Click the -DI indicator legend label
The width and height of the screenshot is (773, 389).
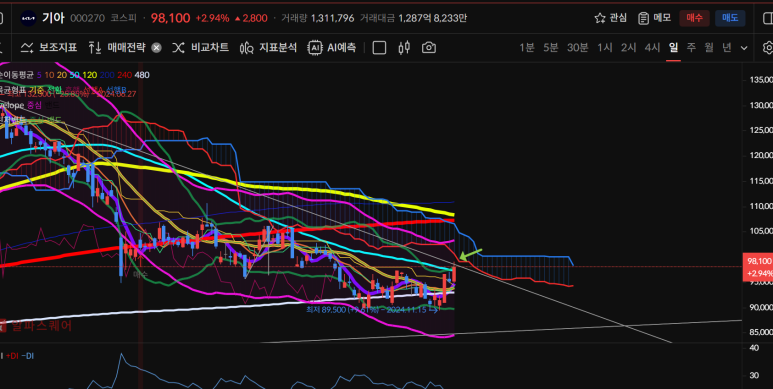pos(28,356)
